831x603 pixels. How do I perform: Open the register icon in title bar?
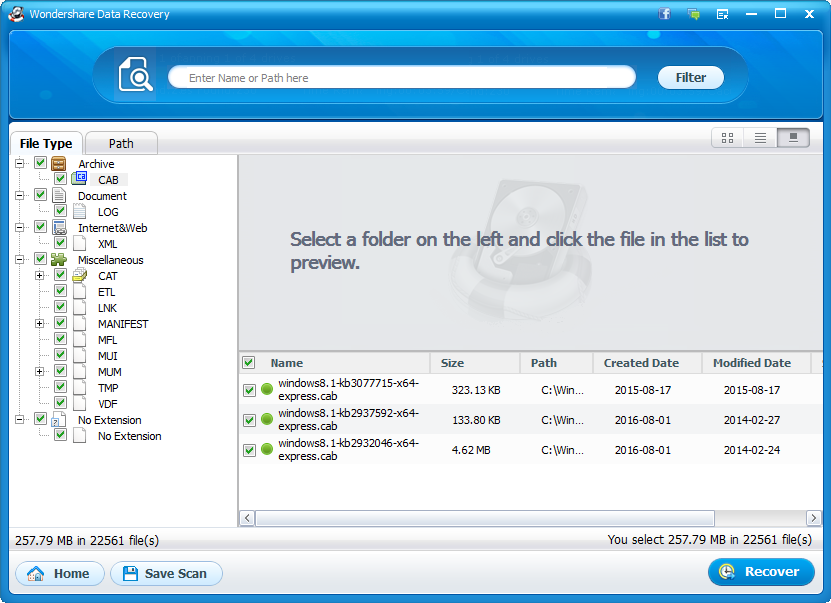[722, 14]
